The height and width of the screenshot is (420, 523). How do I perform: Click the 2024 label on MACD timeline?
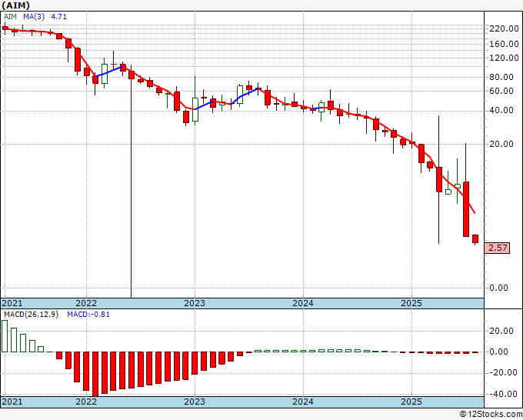point(303,402)
